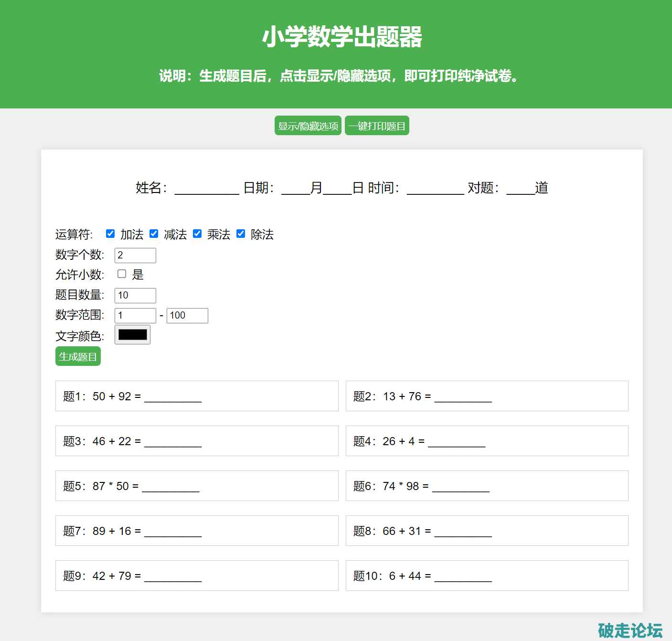Click question 题5: 87 * 50
672x641 pixels.
pos(197,486)
